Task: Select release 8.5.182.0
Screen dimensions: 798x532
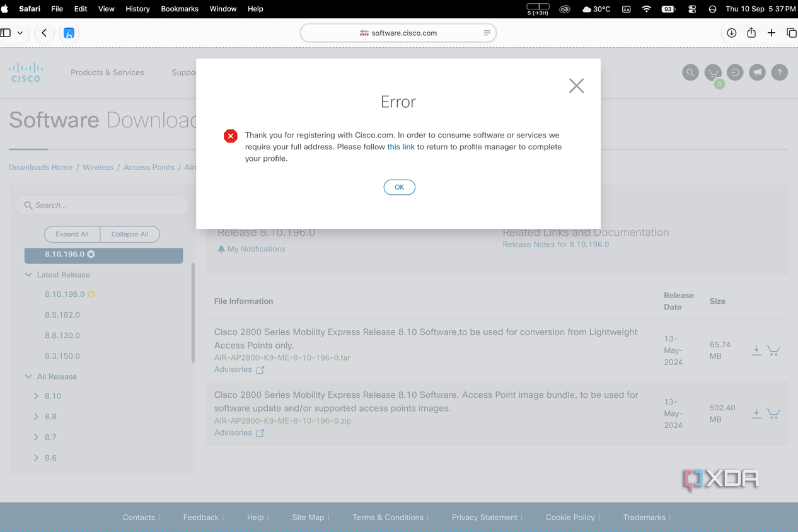Action: tap(62, 315)
